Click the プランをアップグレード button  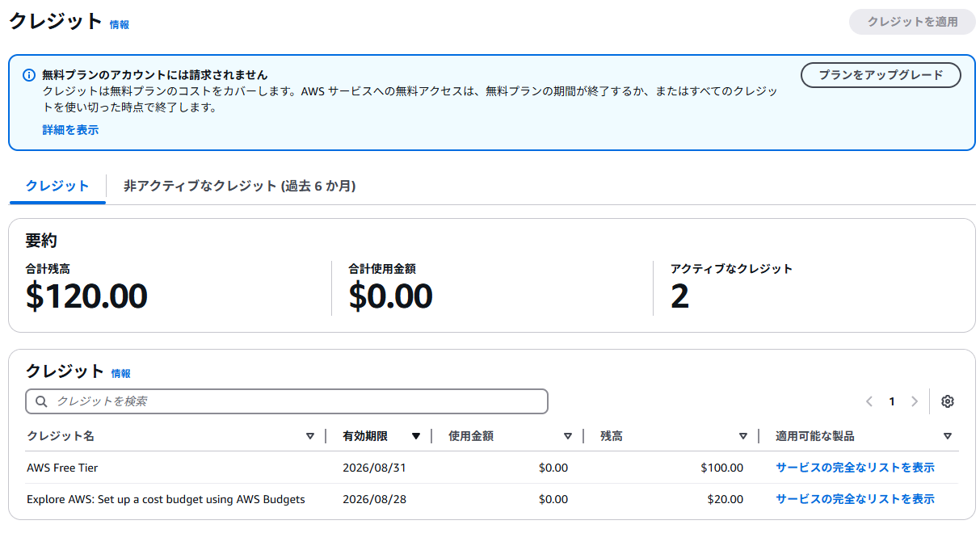click(x=881, y=75)
